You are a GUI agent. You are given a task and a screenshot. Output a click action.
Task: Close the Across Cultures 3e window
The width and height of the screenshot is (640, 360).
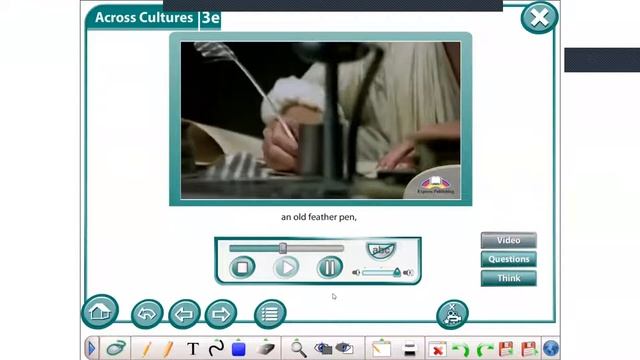[539, 18]
